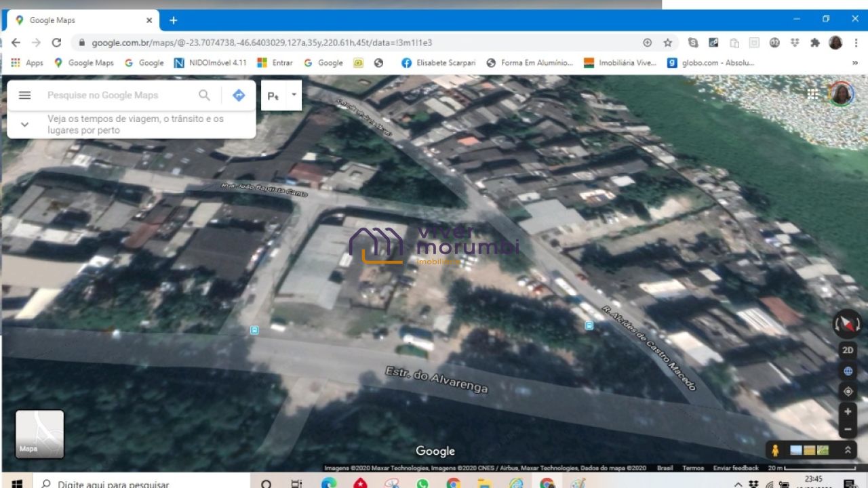
Task: Click the show my location target icon
Action: point(848,391)
